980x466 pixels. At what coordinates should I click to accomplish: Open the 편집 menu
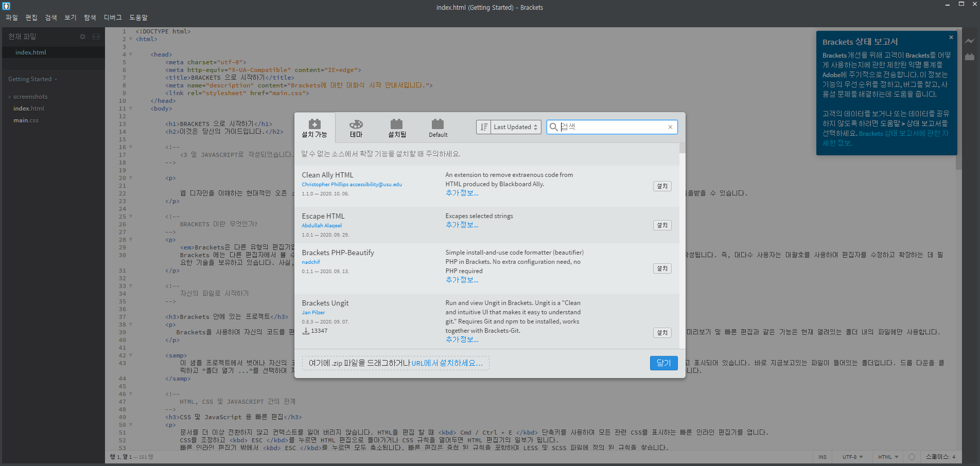[31, 17]
